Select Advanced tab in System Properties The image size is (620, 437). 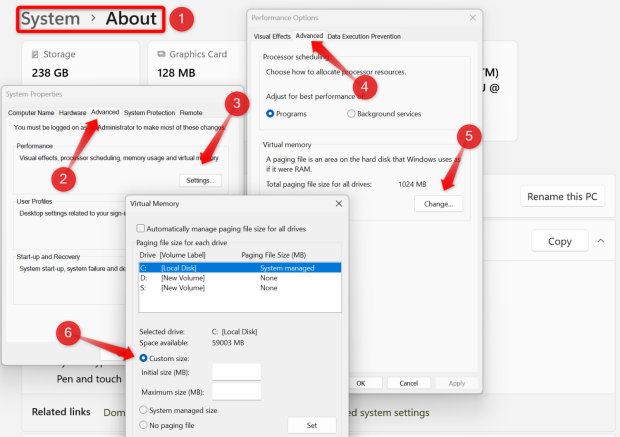point(105,112)
